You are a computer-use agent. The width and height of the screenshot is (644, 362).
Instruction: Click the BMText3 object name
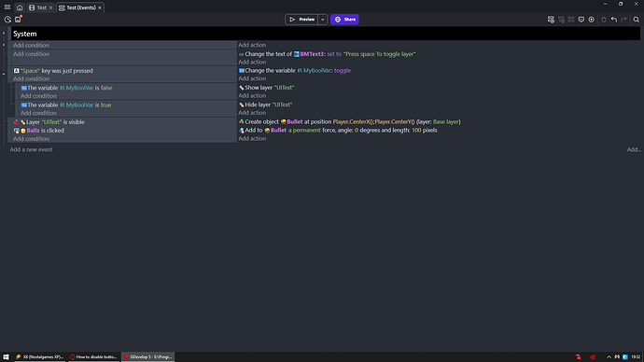[312, 54]
